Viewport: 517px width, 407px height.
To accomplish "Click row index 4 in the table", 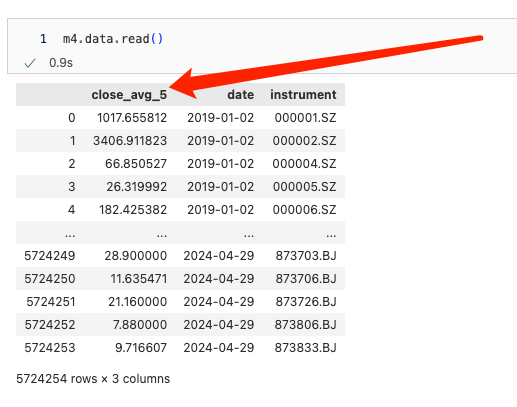I will [x=72, y=210].
